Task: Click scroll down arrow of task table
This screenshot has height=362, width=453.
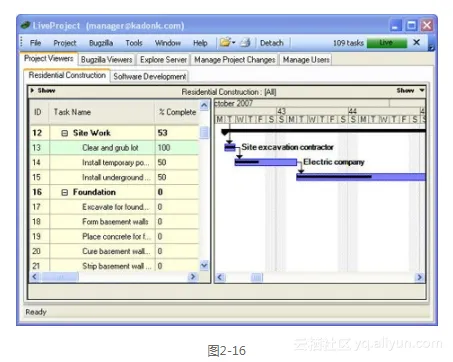Action: pyautogui.click(x=204, y=266)
